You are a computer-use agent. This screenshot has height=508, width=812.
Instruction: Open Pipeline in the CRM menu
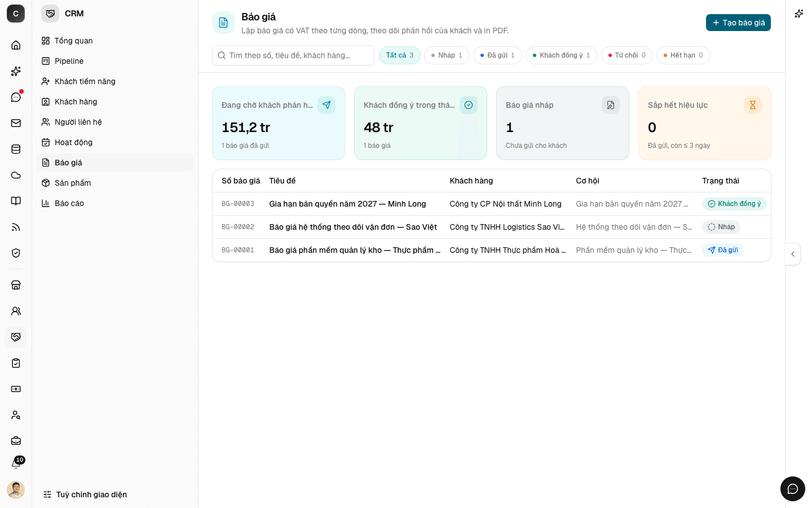pyautogui.click(x=115, y=61)
